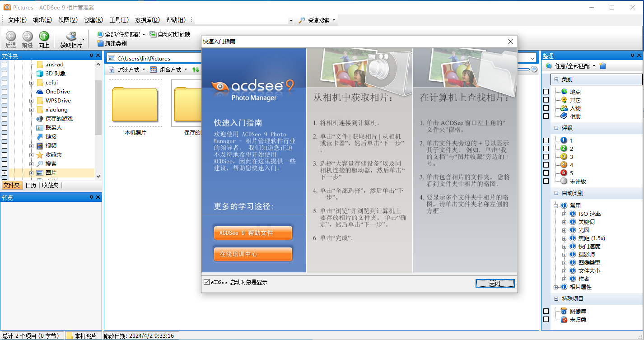Click the 新建类别 icon in toolbar

tap(100, 43)
